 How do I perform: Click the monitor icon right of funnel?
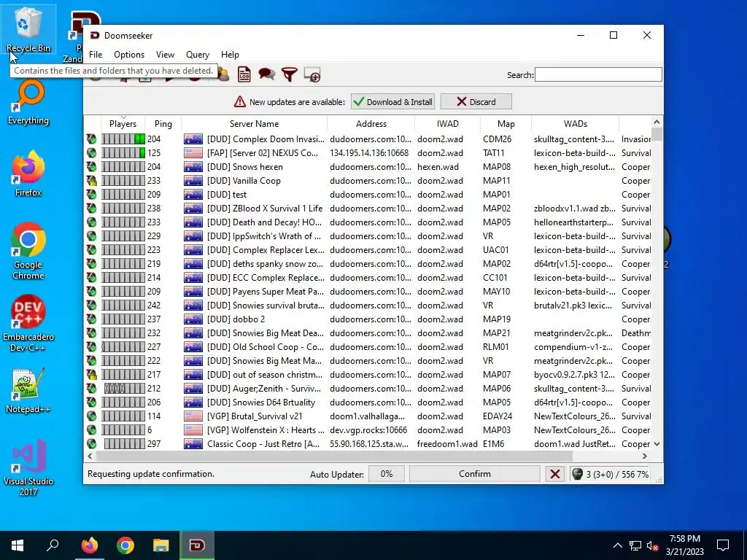coord(312,75)
